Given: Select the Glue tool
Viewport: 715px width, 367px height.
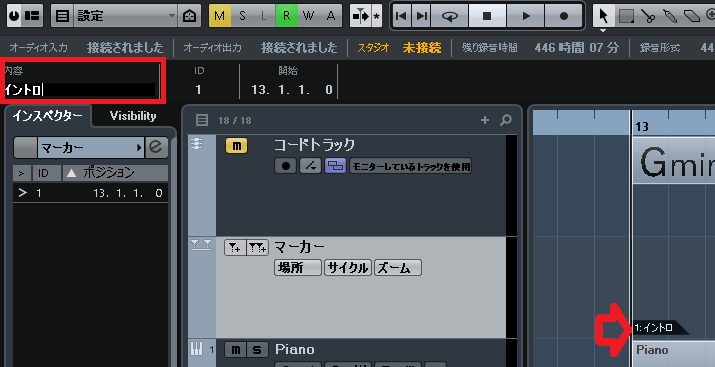Looking at the screenshot, I should click(670, 17).
